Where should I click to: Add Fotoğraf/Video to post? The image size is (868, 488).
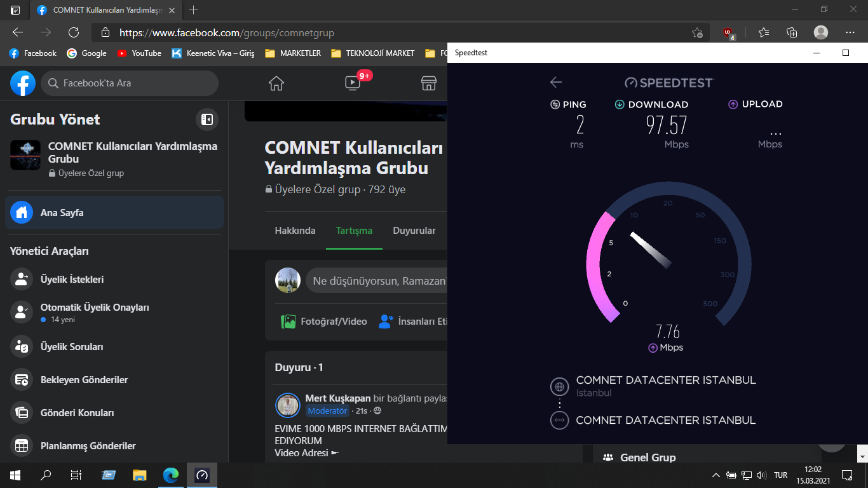pyautogui.click(x=324, y=322)
